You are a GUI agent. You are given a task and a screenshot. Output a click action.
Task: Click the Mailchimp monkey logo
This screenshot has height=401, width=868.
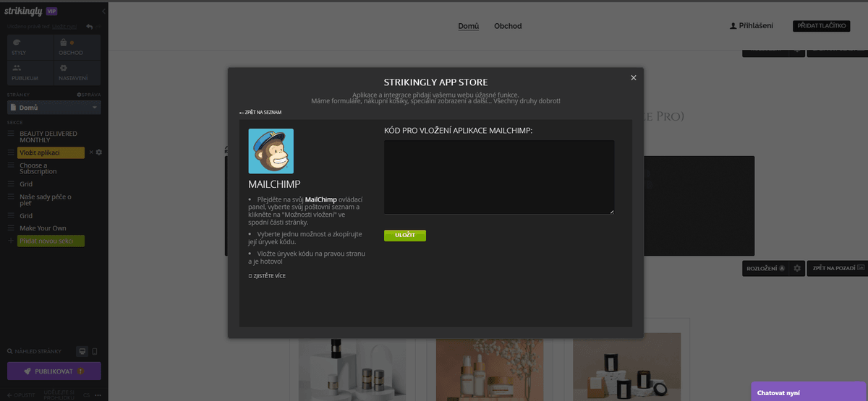271,151
